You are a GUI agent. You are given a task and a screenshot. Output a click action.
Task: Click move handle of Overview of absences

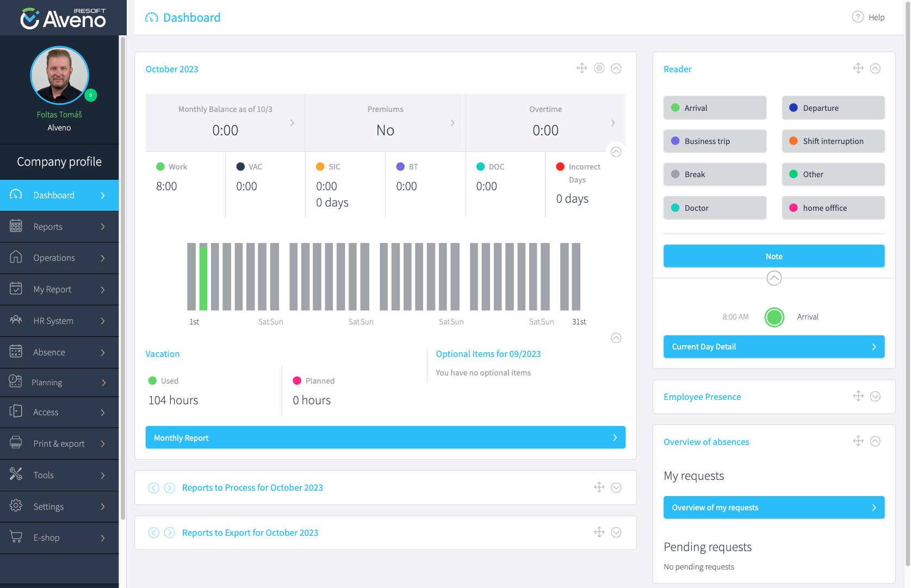[858, 441]
